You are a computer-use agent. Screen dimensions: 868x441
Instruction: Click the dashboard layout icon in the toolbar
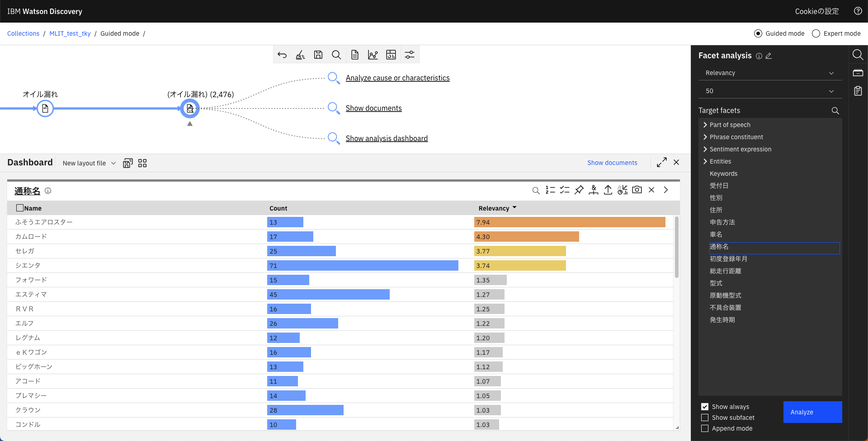click(x=391, y=55)
